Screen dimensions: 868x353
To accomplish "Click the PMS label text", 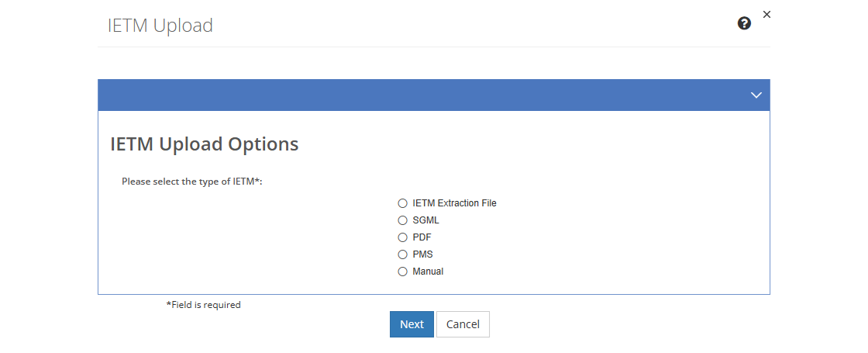I will [422, 255].
